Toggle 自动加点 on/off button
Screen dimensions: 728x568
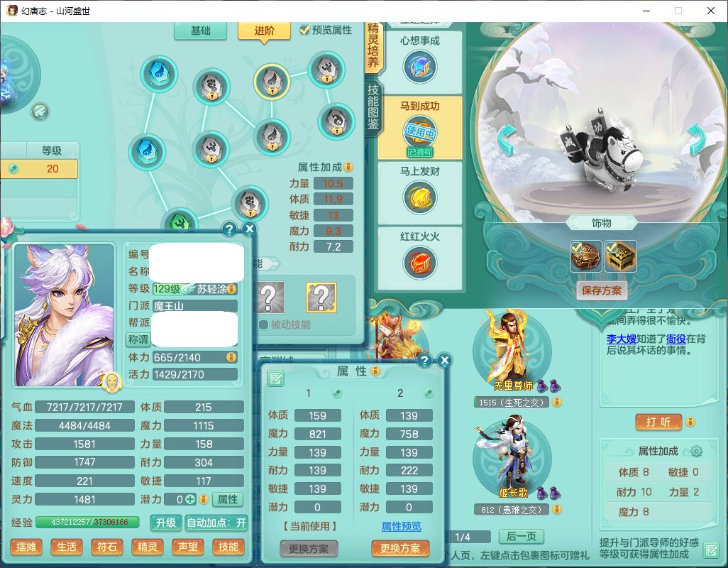point(216,523)
